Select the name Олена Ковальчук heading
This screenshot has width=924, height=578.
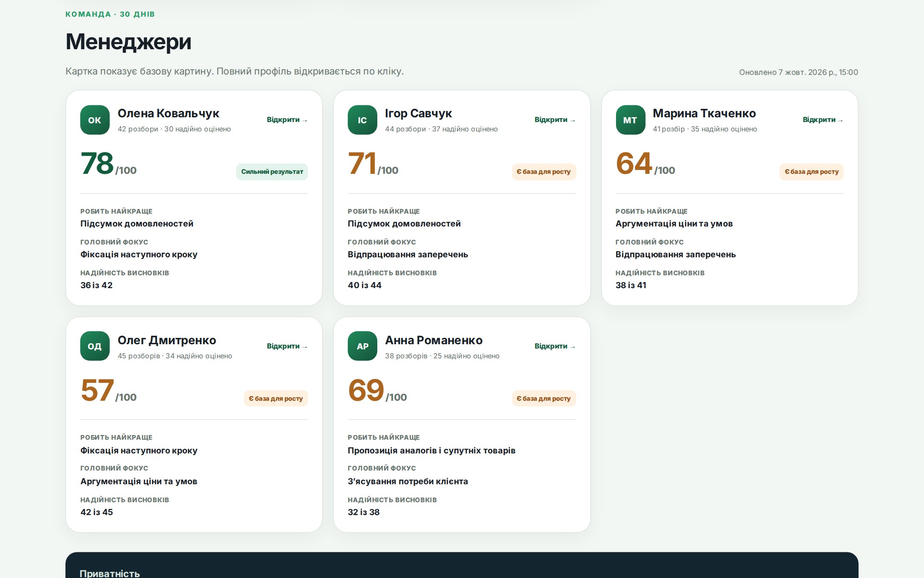(x=168, y=113)
